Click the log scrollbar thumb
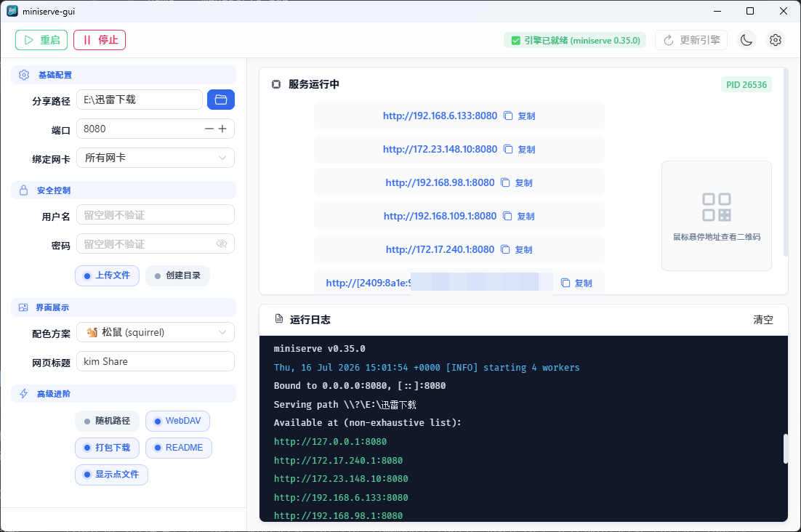 pos(786,448)
